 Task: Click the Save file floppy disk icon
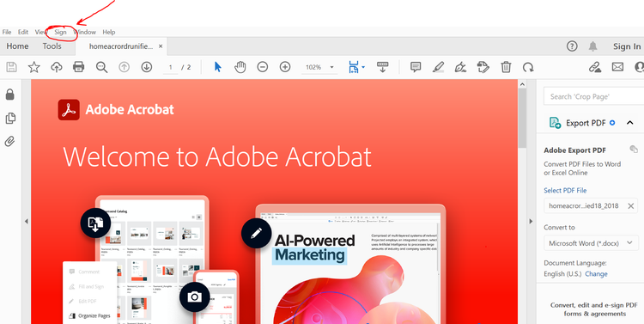point(11,67)
